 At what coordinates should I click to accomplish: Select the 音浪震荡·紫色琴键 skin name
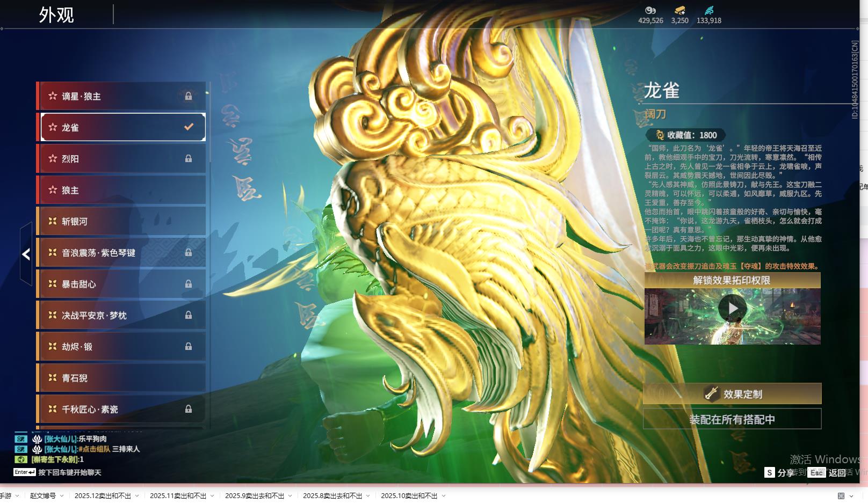click(99, 253)
